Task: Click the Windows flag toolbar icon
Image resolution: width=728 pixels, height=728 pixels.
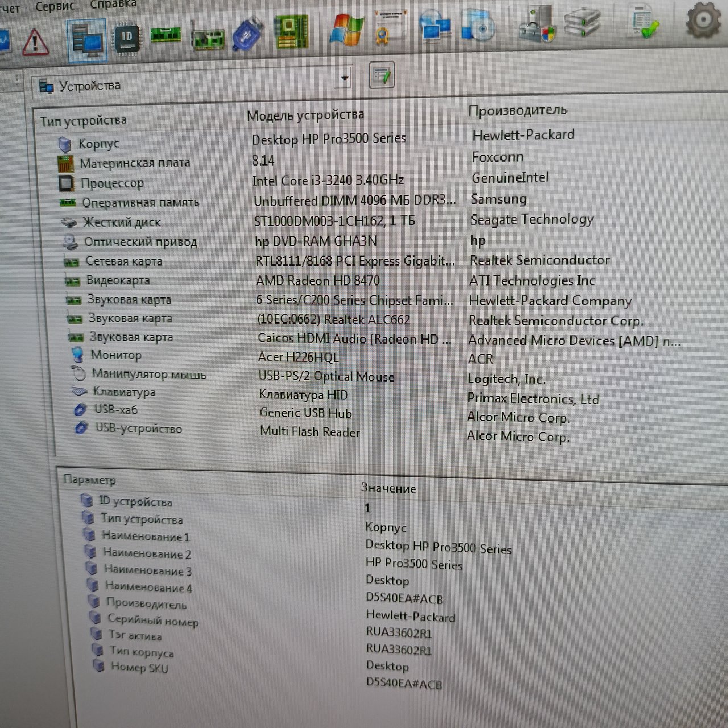Action: 346,28
